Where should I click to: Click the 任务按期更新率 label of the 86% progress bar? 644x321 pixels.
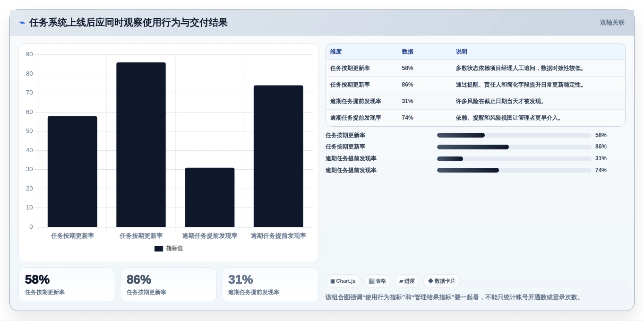tap(345, 147)
